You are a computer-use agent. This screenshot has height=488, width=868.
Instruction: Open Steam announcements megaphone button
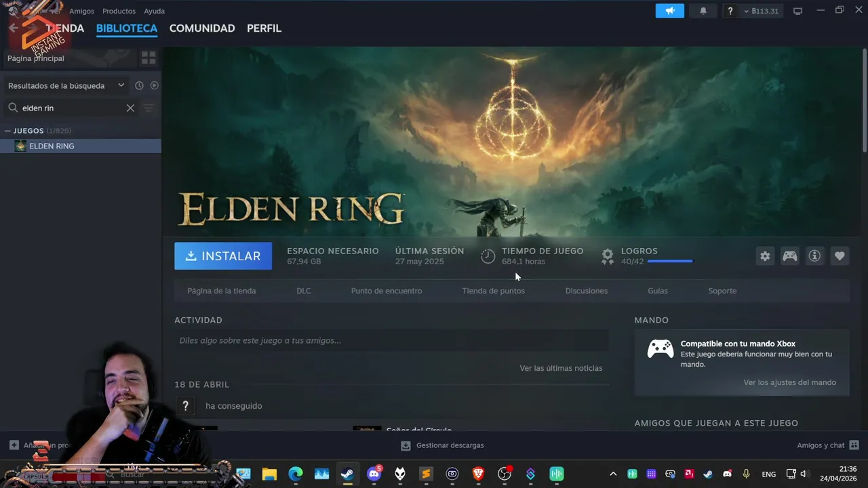click(669, 11)
